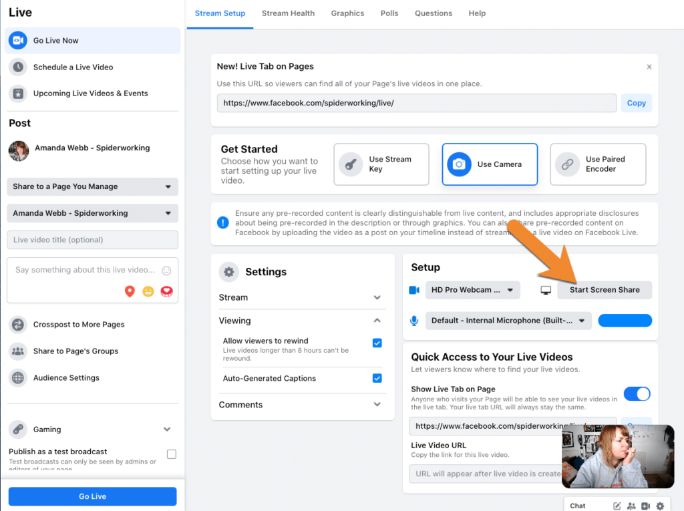This screenshot has width=684, height=511.
Task: Open the Internal Microphone dropdown
Action: tap(509, 321)
